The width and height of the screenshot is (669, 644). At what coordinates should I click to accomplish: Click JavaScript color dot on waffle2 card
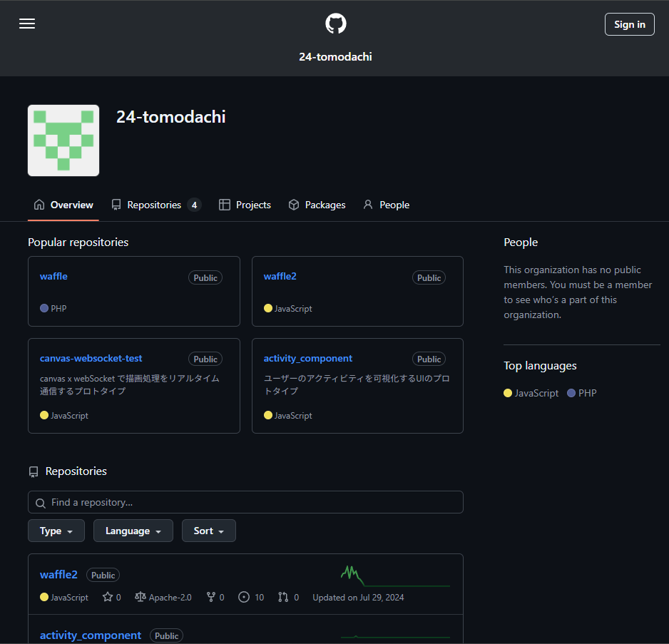click(268, 308)
